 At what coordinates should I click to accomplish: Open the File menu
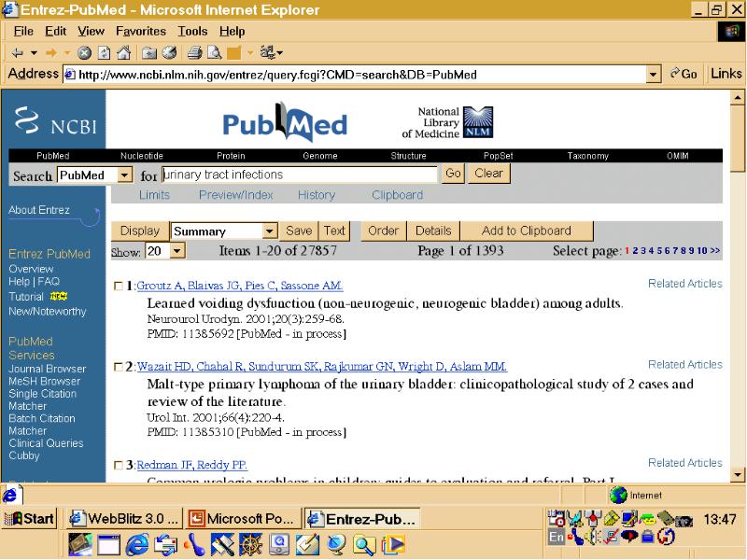[23, 32]
